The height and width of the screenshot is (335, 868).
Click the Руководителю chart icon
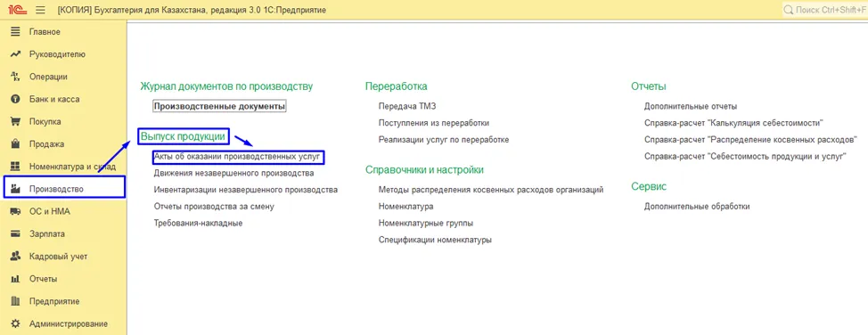(15, 54)
